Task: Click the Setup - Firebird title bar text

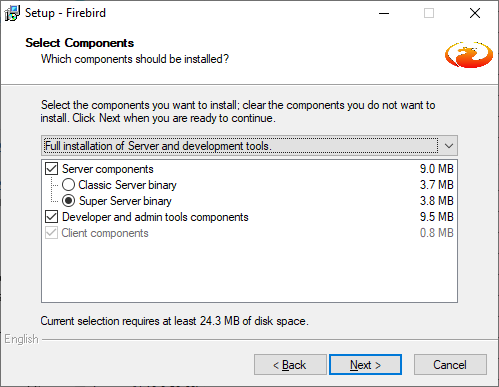Action: point(65,13)
